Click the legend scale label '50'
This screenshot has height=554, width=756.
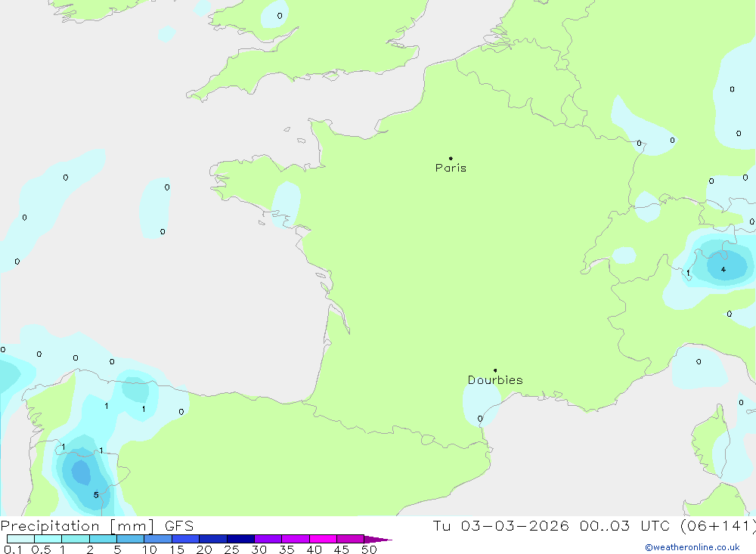click(x=370, y=549)
